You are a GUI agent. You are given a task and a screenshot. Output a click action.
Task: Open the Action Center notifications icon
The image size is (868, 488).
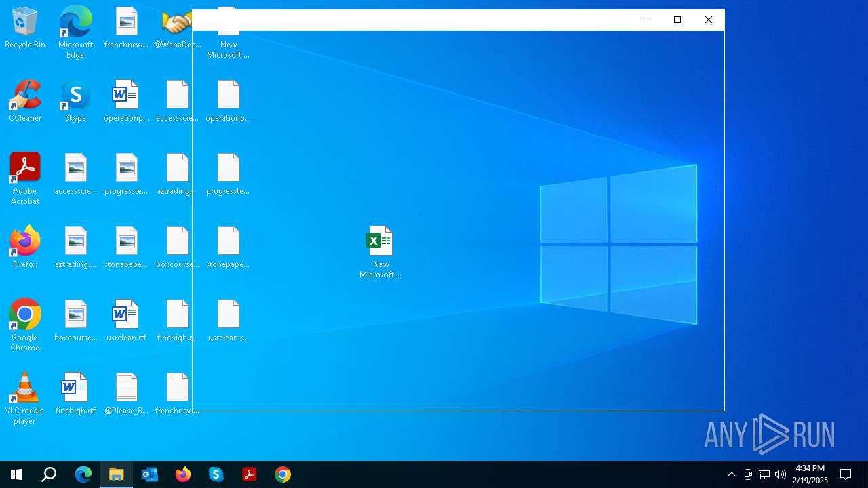click(x=846, y=474)
